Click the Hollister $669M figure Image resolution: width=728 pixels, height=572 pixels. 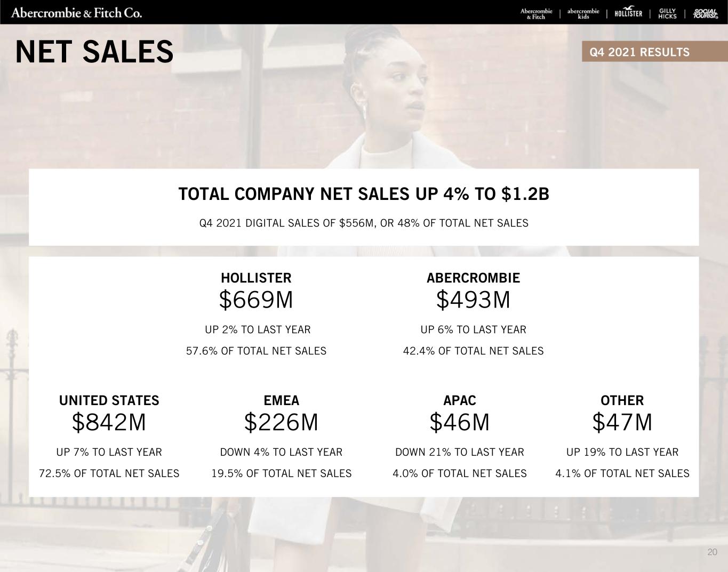[256, 300]
